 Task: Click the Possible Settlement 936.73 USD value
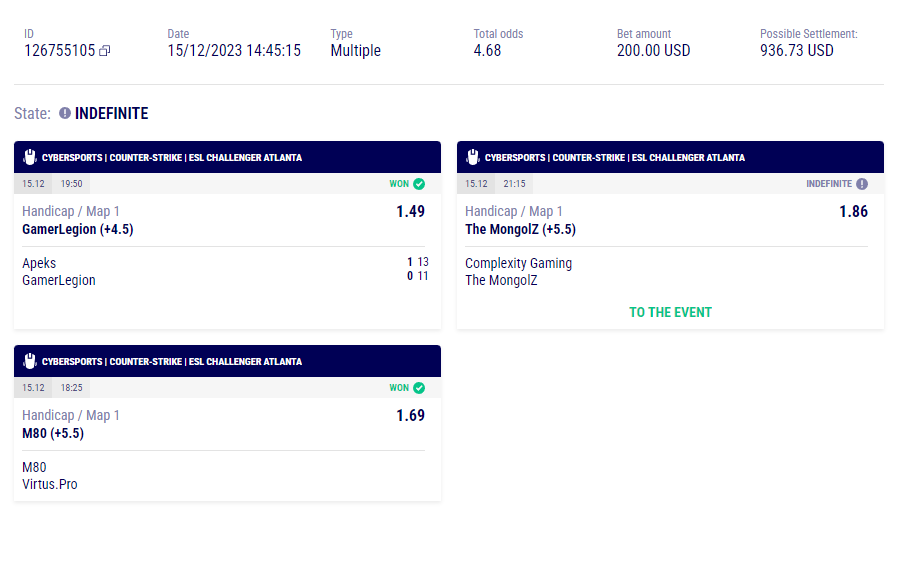(x=796, y=51)
